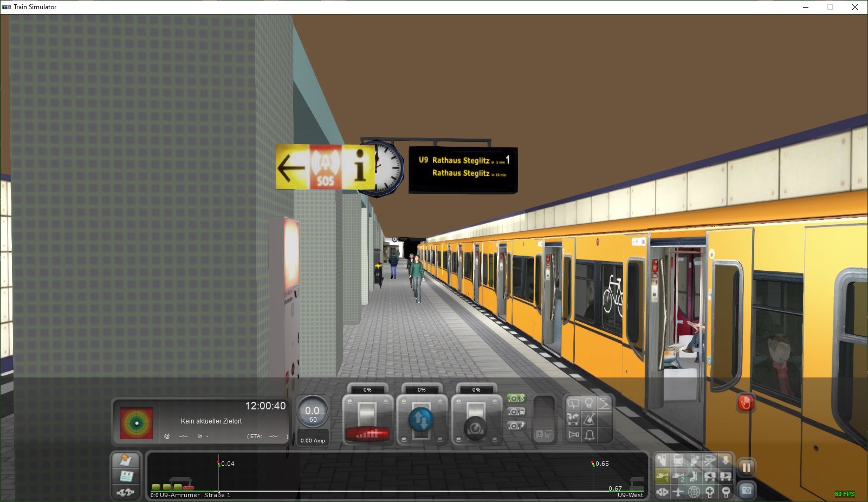Select external helicopter camera 1

[x=662, y=477]
